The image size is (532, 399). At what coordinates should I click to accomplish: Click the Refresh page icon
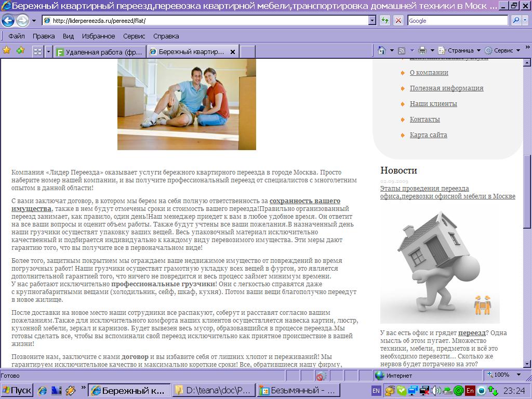[x=384, y=21]
